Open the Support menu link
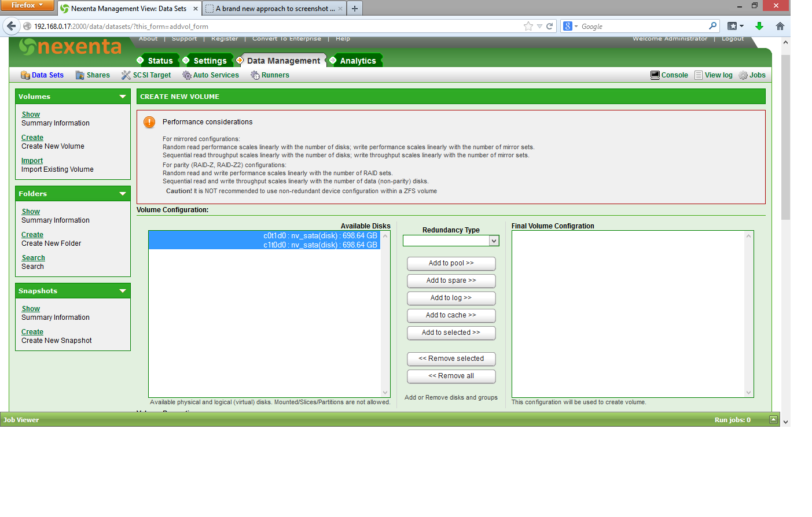Screen dimensions: 812x517 (x=184, y=39)
